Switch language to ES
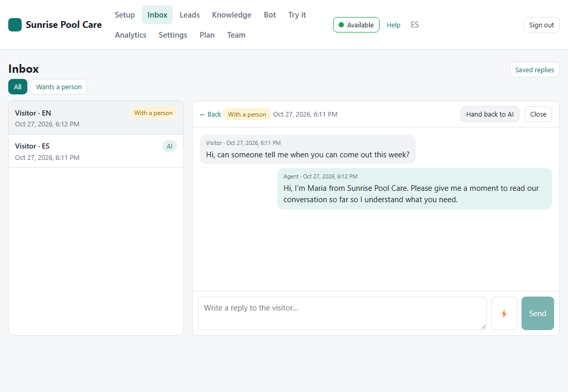 415,25
